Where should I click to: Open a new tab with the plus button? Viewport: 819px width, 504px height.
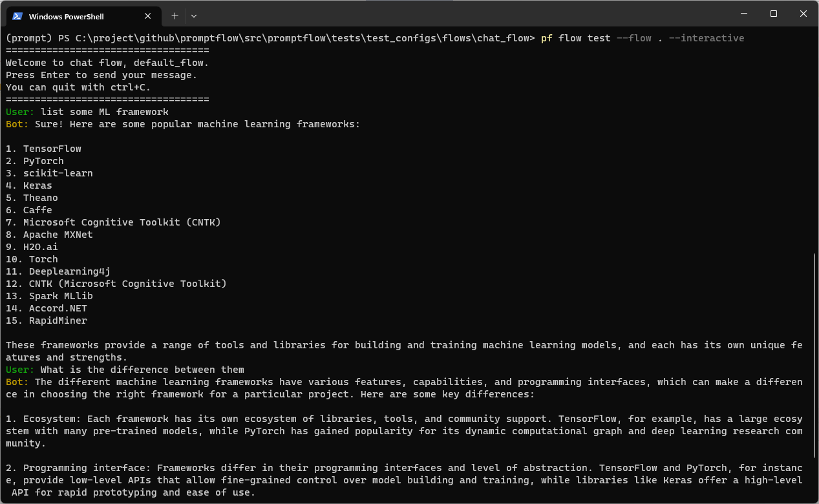[175, 16]
